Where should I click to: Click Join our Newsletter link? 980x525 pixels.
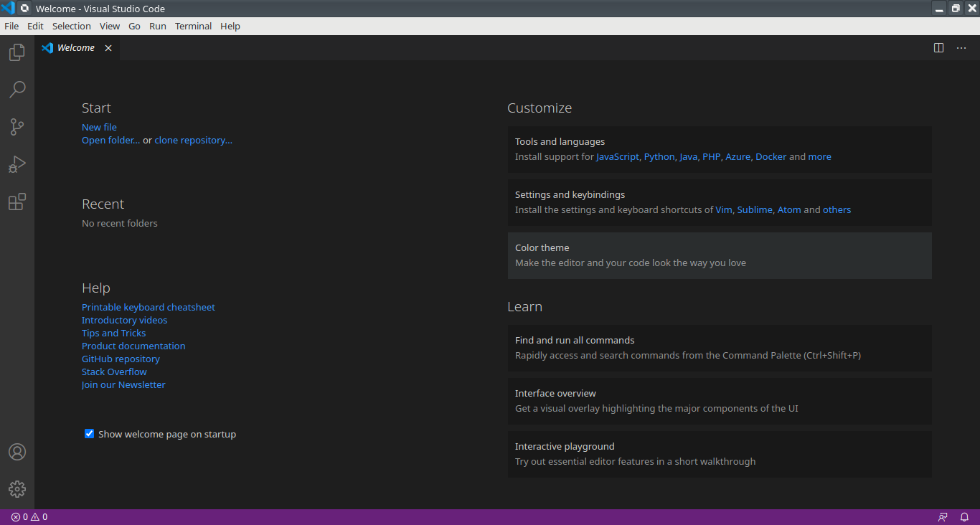tap(123, 384)
